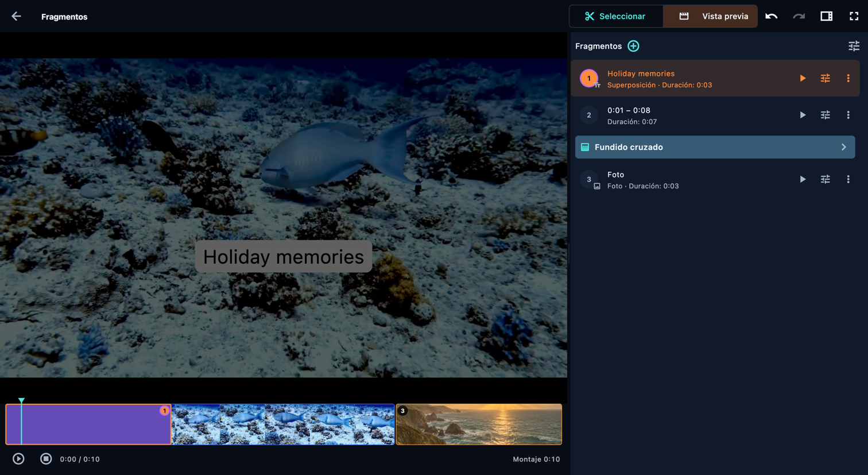The width and height of the screenshot is (868, 475).
Task: Open adjustments for 0:01 – 0:08 fragment
Action: point(826,115)
